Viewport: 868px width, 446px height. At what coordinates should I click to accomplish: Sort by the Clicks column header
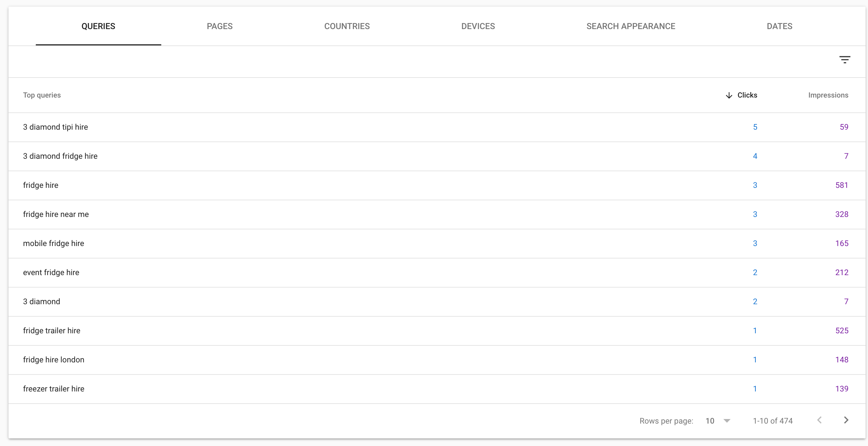747,95
